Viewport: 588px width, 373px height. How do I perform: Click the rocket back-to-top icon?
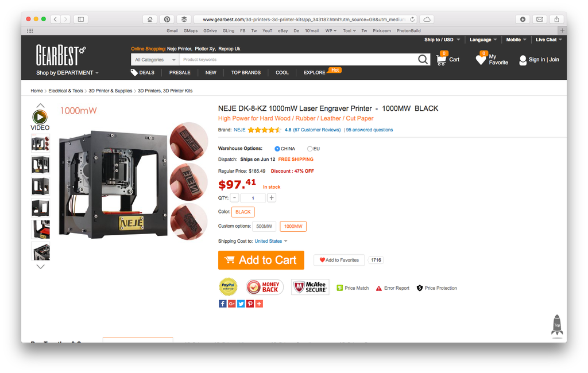coord(557,325)
